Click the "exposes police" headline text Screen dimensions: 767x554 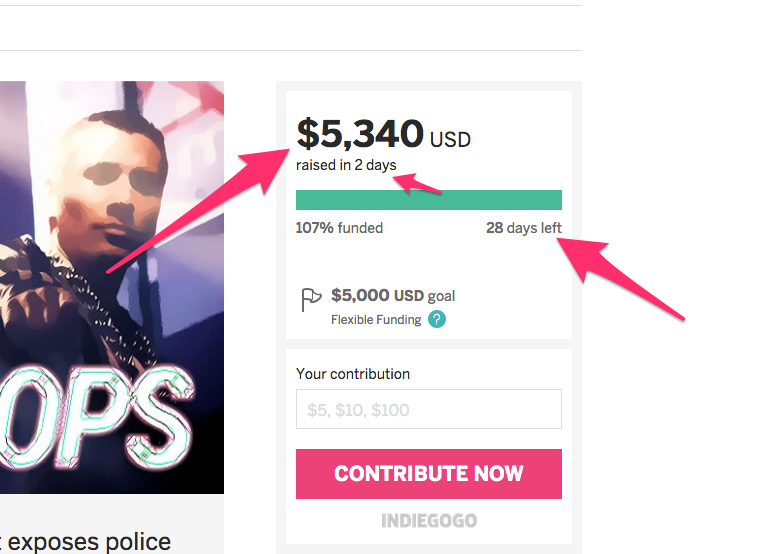click(90, 541)
